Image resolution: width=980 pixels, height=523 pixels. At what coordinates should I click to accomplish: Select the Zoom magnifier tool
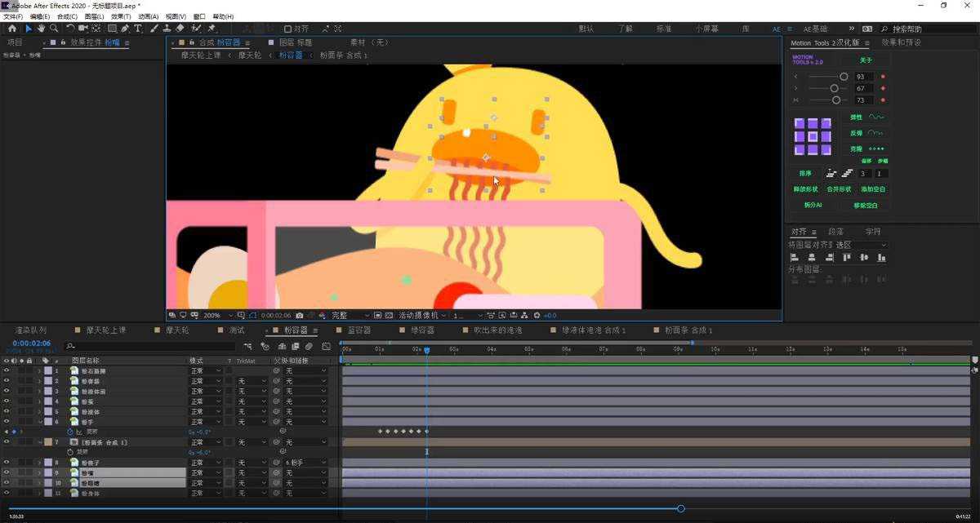(x=54, y=29)
